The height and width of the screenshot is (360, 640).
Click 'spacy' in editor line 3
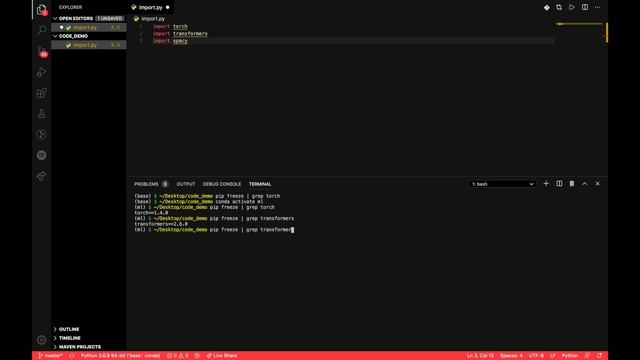[x=180, y=41]
